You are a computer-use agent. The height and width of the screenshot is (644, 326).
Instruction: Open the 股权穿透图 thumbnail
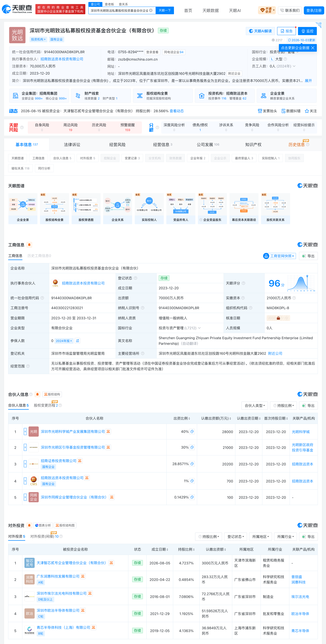(x=86, y=209)
